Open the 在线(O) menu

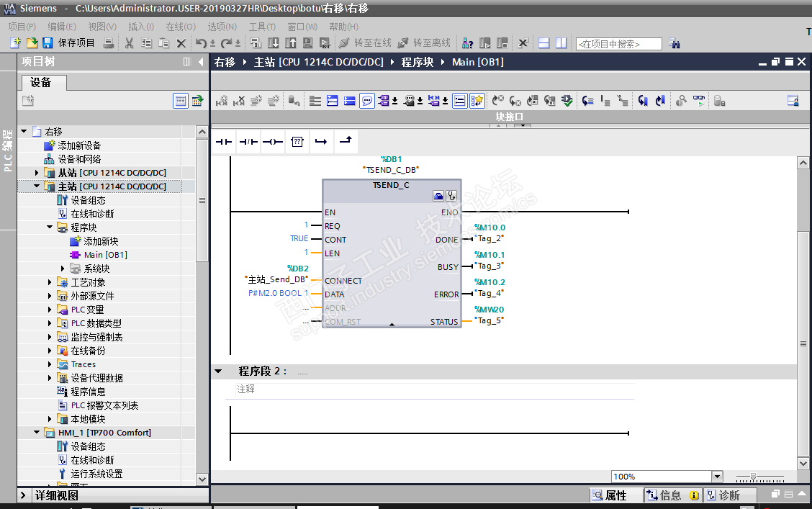pos(180,27)
